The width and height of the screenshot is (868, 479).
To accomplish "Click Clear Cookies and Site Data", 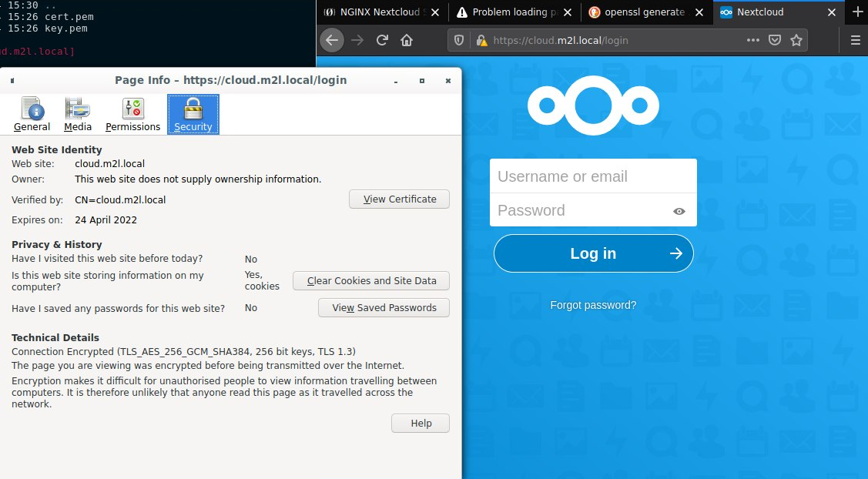I will 371,281.
